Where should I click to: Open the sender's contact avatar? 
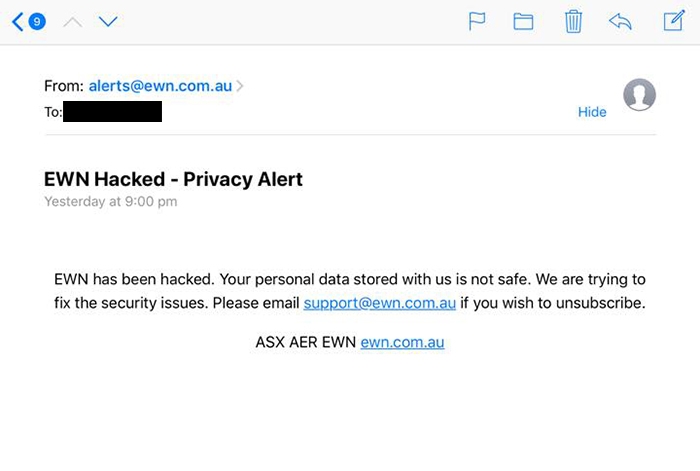pos(639,95)
